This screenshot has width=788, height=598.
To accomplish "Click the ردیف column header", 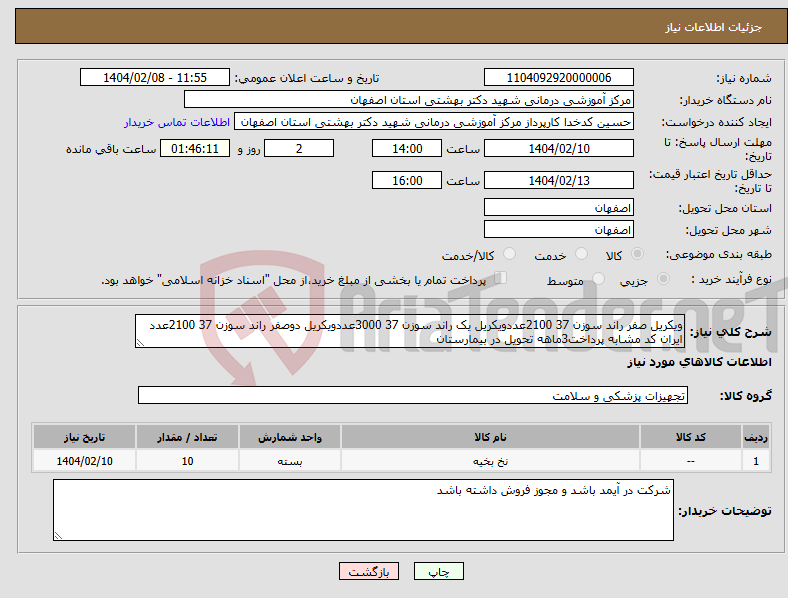I will 756,437.
